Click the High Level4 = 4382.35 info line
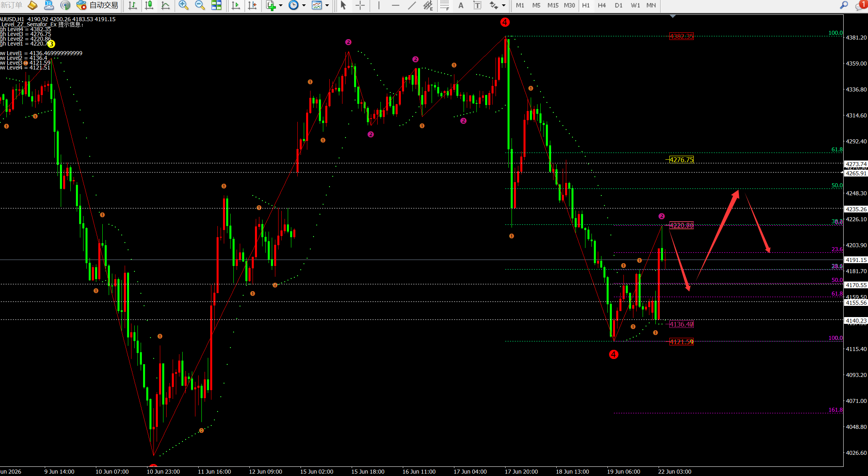This screenshot has width=868, height=476. tap(26, 29)
